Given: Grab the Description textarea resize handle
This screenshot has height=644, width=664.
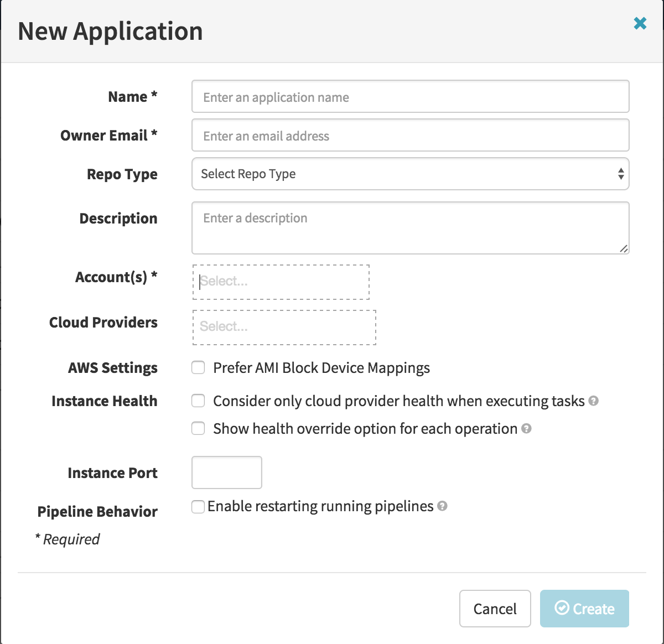Looking at the screenshot, I should 624,249.
